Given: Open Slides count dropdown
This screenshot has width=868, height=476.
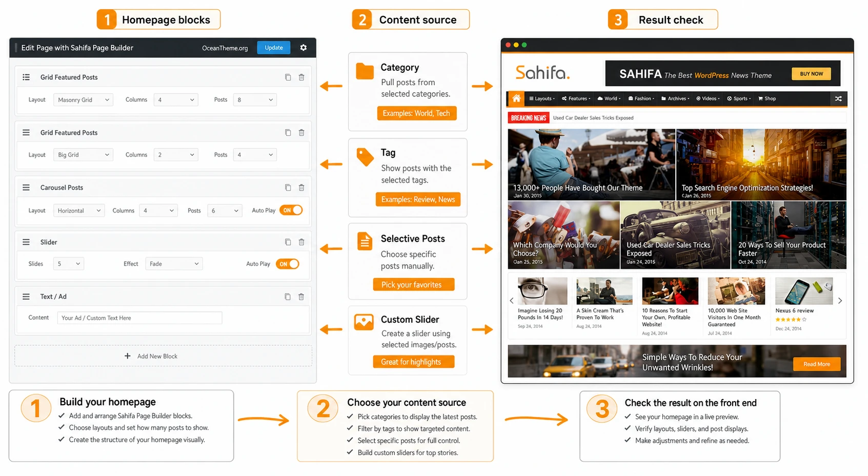Looking at the screenshot, I should pyautogui.click(x=69, y=264).
